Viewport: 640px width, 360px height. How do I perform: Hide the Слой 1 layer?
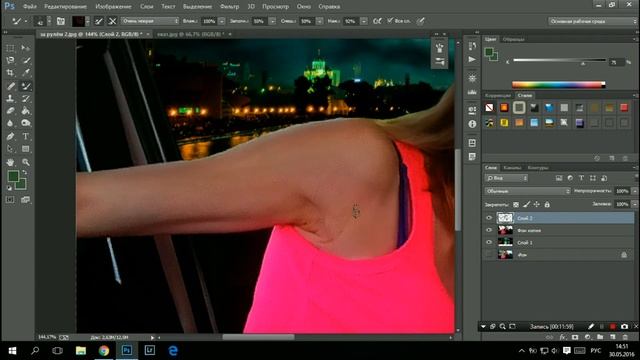point(489,242)
